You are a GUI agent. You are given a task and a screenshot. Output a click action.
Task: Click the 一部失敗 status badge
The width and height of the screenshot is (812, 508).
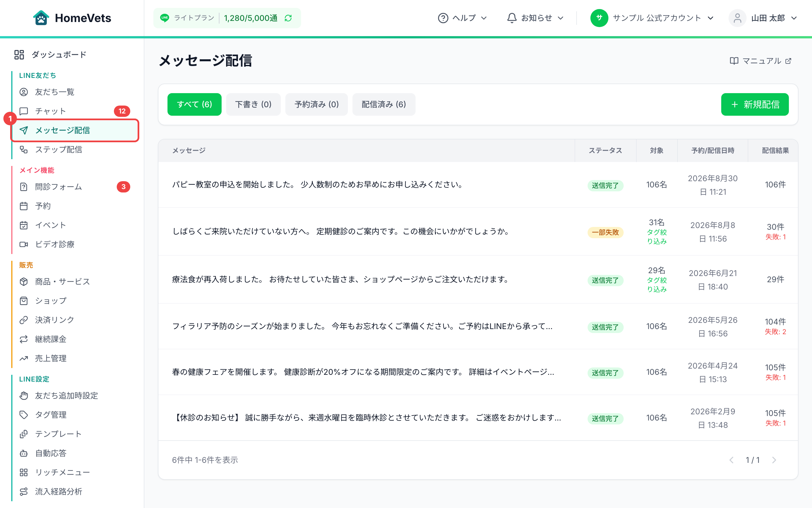pos(605,232)
